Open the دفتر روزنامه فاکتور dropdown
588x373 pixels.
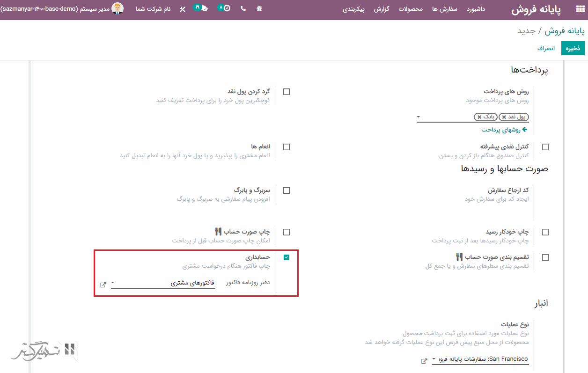coord(113,283)
